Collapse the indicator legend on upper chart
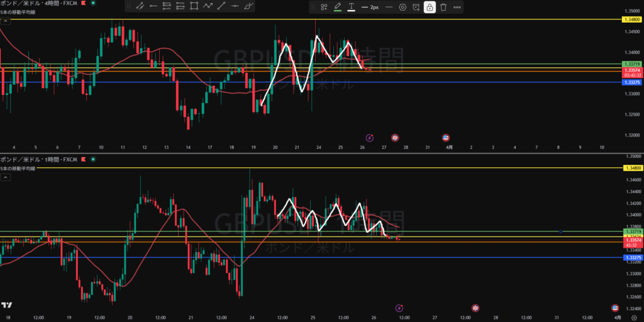This screenshot has height=322, width=644. (5, 21)
